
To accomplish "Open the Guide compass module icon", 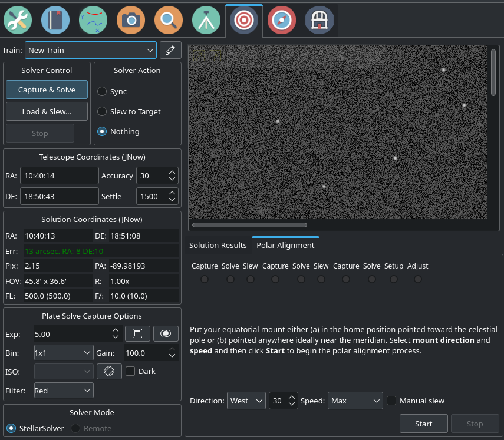I will (x=282, y=20).
